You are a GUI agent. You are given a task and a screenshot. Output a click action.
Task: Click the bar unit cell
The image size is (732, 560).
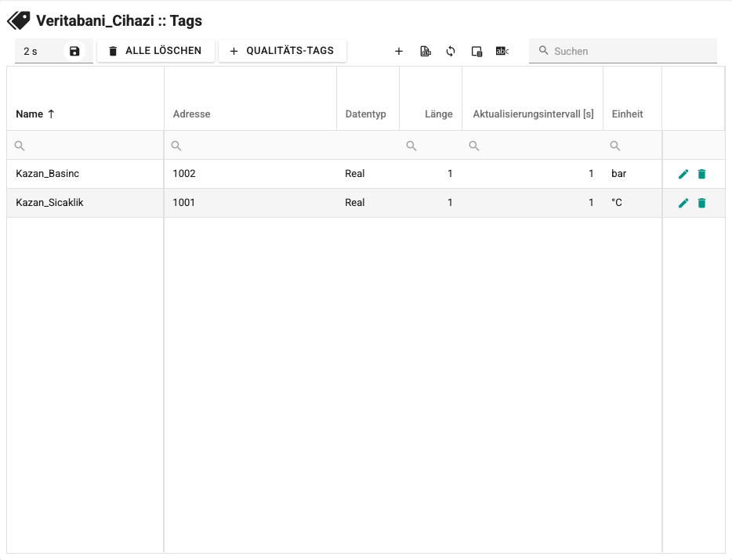[632, 174]
